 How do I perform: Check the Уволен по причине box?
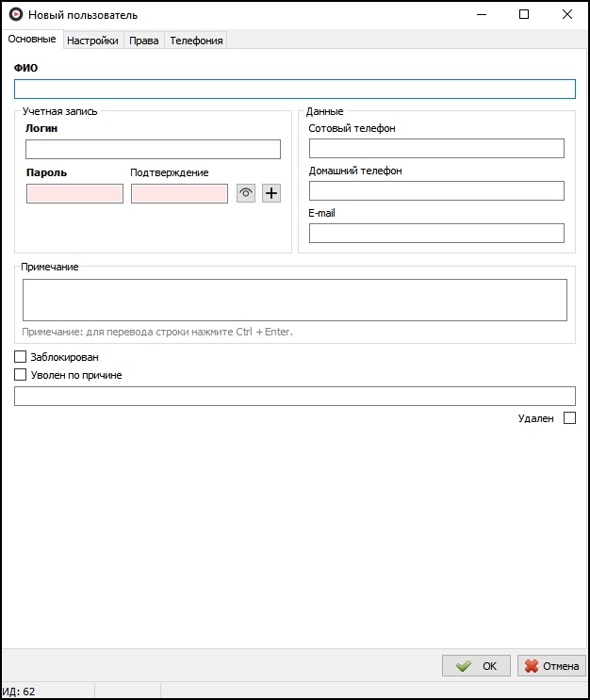coord(21,374)
